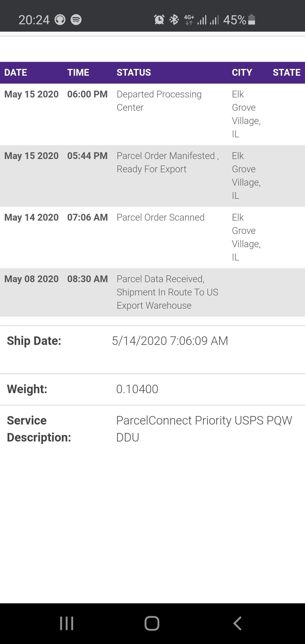The height and width of the screenshot is (644, 305).
Task: Tap the CITY column header
Action: 242,73
